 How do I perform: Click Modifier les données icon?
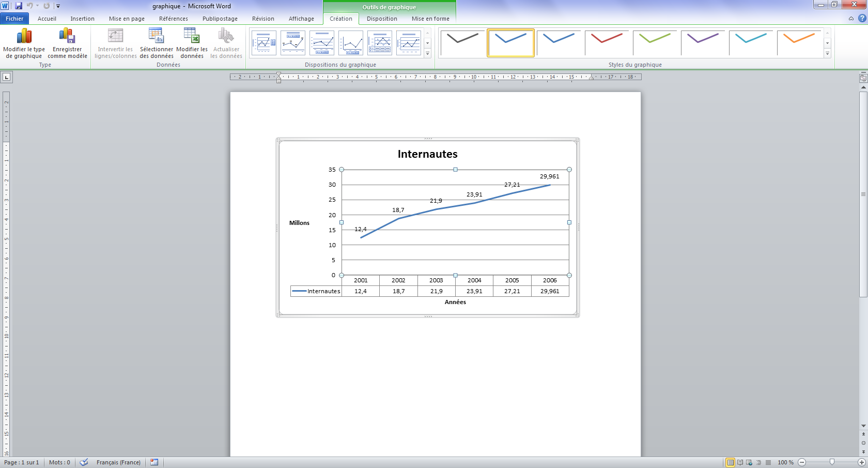192,36
